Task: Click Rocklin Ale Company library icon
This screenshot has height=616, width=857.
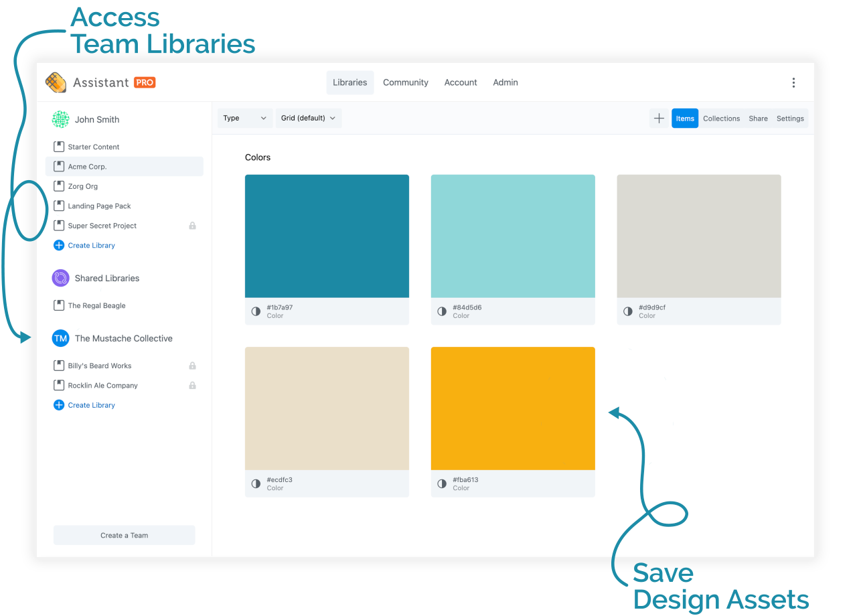Action: pos(59,386)
